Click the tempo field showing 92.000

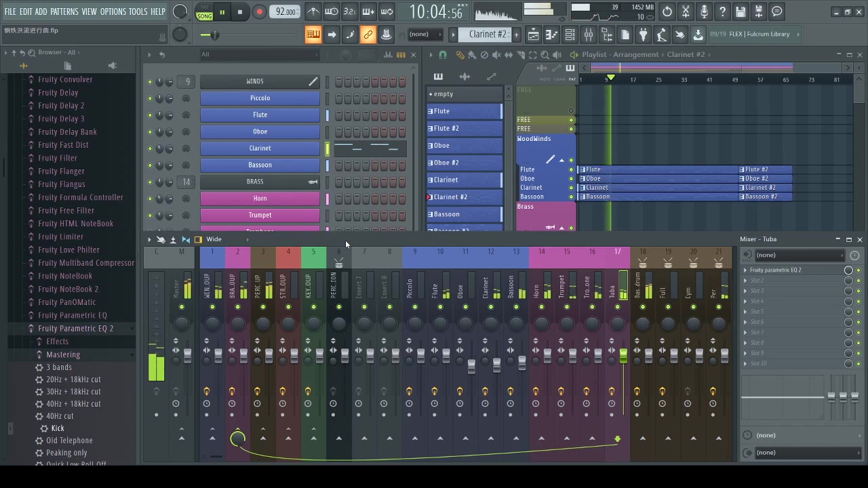click(285, 12)
